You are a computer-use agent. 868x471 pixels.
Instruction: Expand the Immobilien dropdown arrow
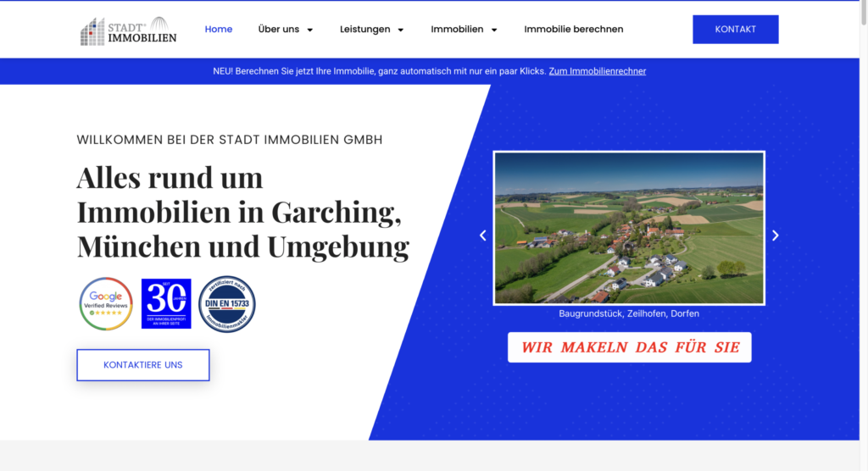(x=494, y=30)
